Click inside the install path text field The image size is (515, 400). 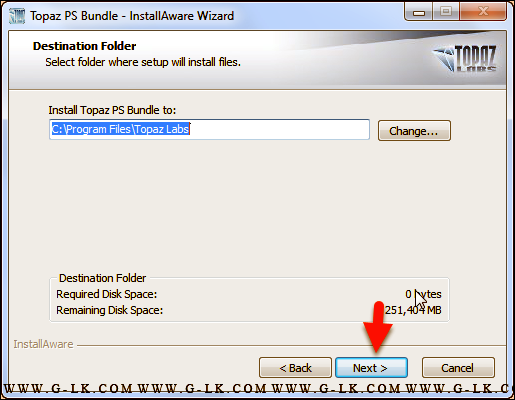click(x=209, y=129)
